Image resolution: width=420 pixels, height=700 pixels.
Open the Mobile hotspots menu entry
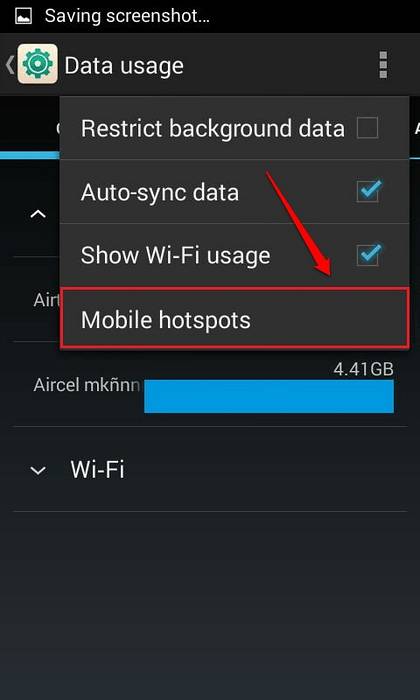[235, 318]
